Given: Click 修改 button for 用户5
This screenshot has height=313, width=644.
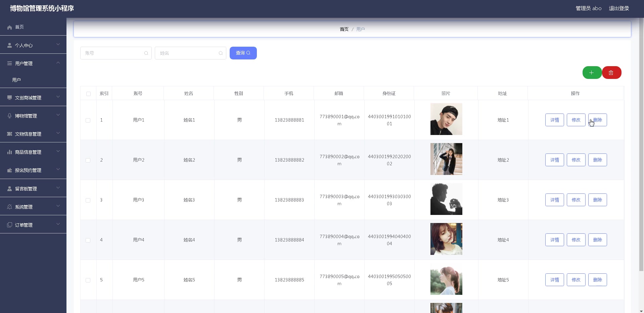Looking at the screenshot, I should point(576,280).
